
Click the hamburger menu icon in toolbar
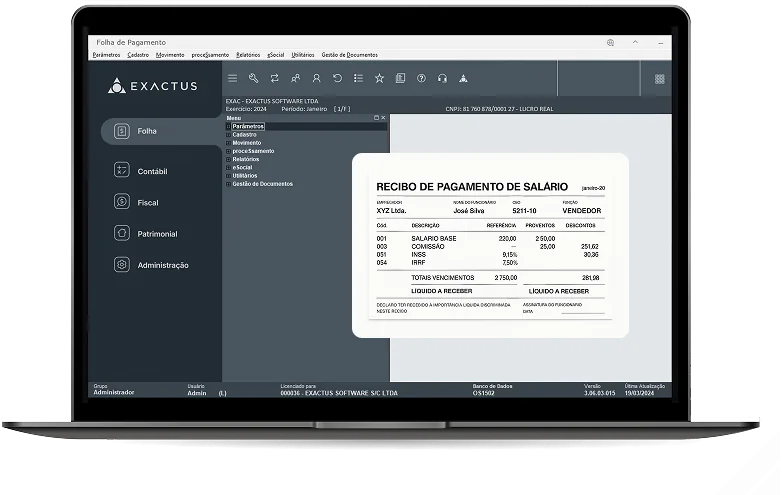(232, 78)
